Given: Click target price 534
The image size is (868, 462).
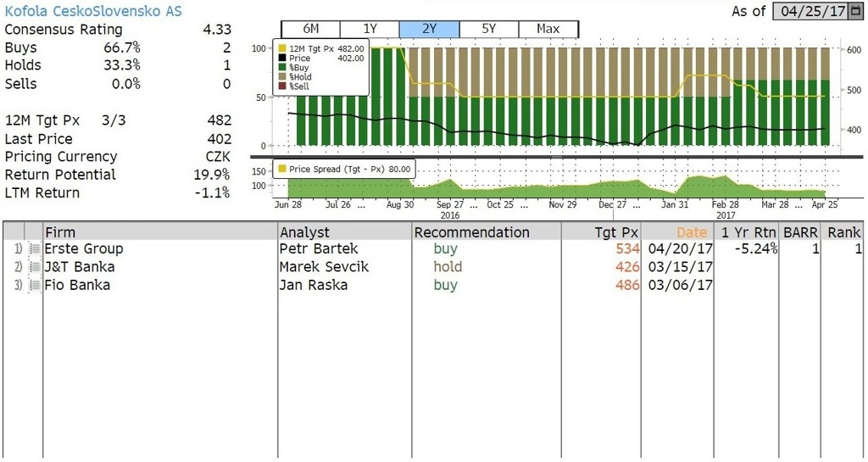Looking at the screenshot, I should (x=627, y=249).
